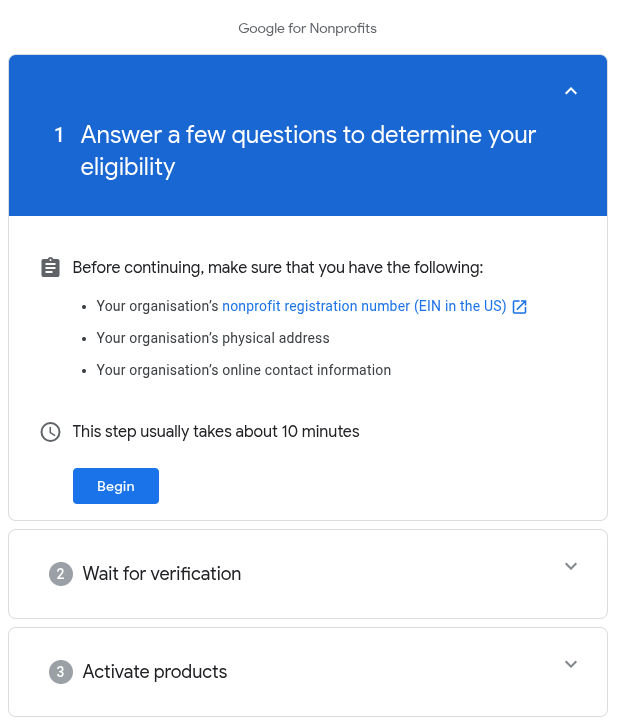Click 'Your organisation's' text before EIN link

(157, 306)
